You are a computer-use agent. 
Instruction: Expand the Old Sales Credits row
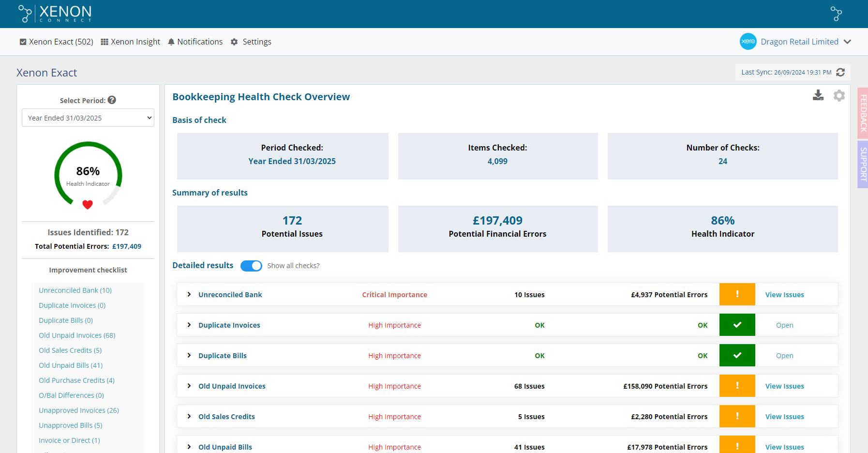(x=189, y=416)
